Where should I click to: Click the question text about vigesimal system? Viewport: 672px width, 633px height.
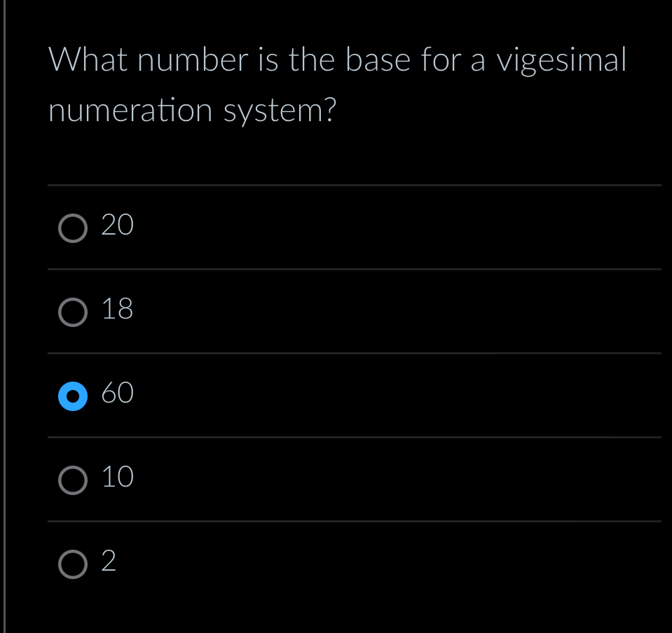(x=336, y=84)
